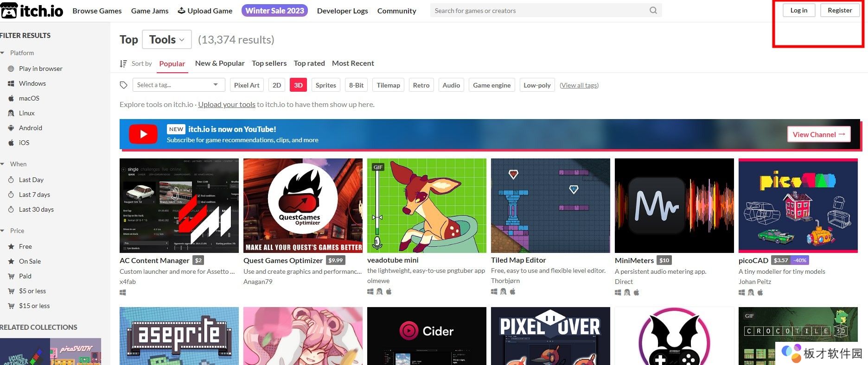Click the shopping cart icon beside Paid
This screenshot has height=365, width=868.
coord(11,276)
